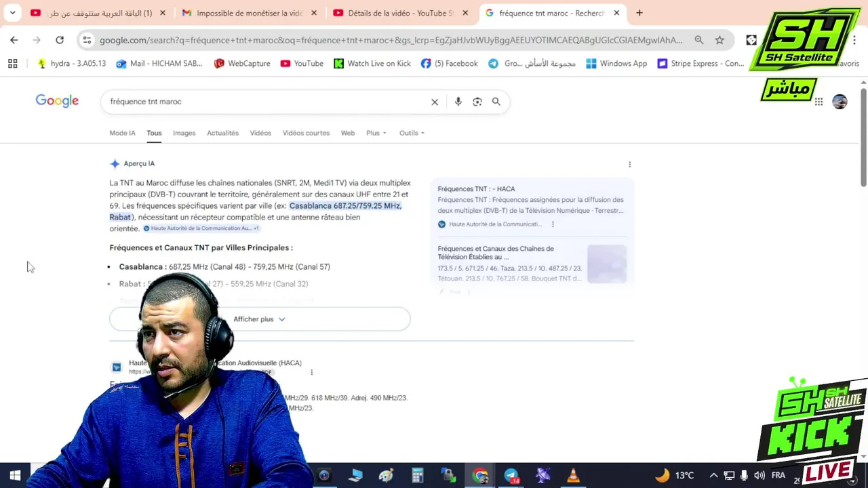This screenshot has height=488, width=868.
Task: Open the bookmarks apps grid icon
Action: tap(12, 63)
